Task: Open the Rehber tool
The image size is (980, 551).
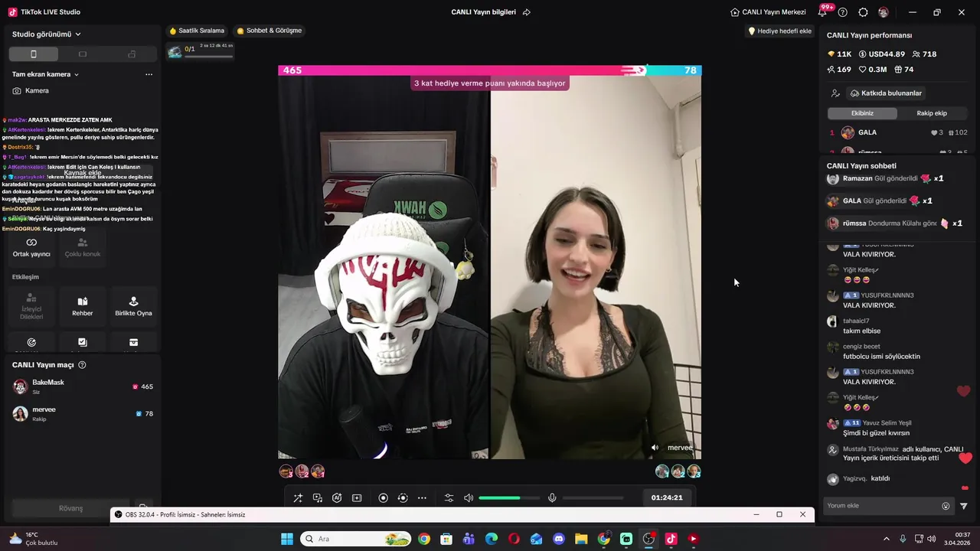Action: pyautogui.click(x=83, y=306)
